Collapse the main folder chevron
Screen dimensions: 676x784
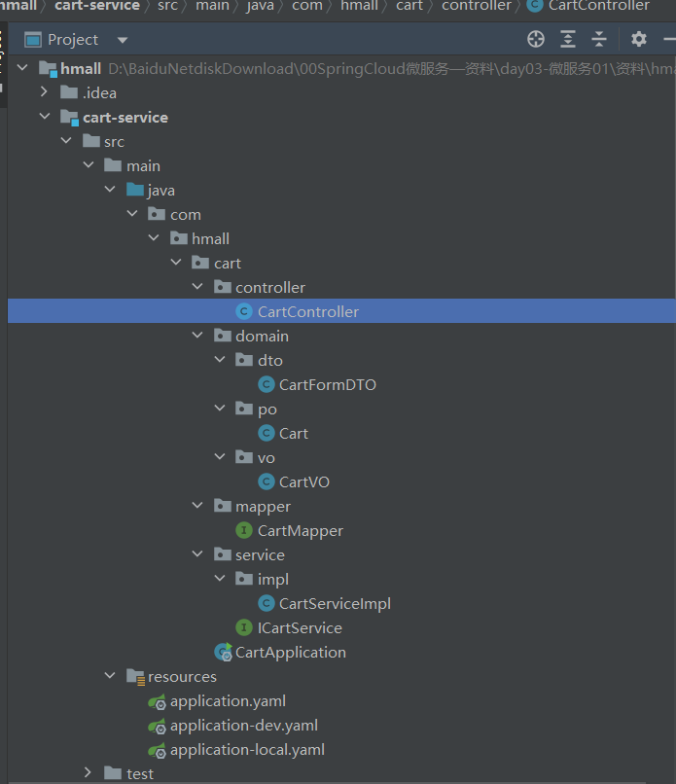(x=89, y=164)
